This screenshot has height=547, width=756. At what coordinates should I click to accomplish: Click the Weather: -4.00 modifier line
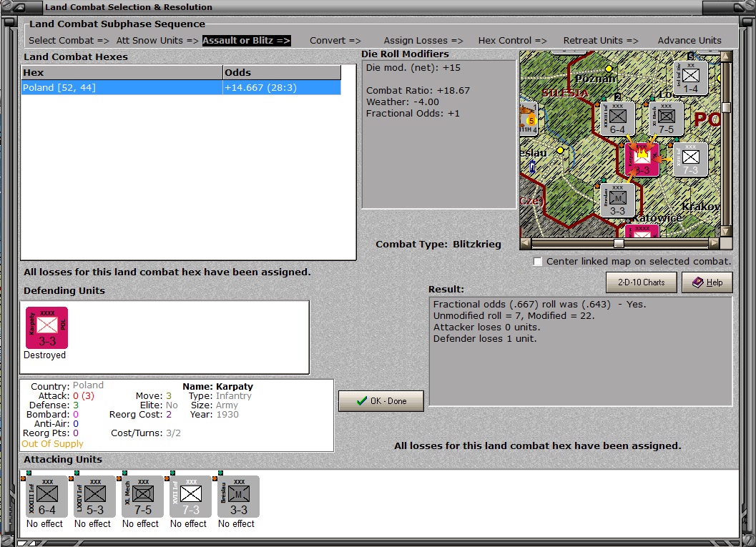pos(403,102)
